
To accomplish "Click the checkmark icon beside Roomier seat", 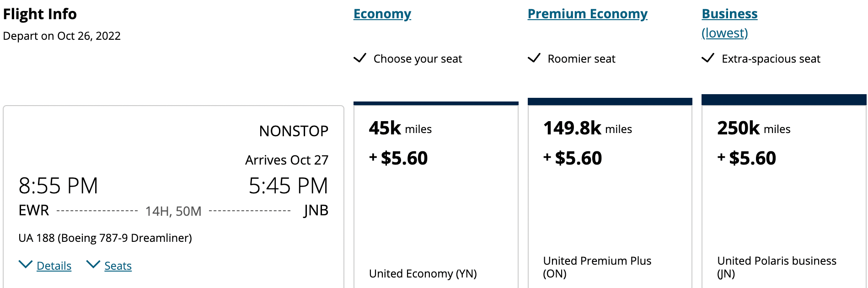I will (535, 59).
